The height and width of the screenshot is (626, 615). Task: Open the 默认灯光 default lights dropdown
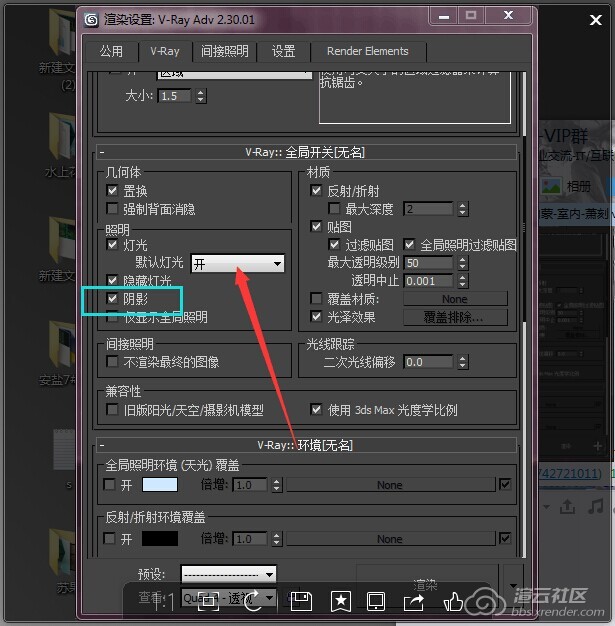[238, 263]
